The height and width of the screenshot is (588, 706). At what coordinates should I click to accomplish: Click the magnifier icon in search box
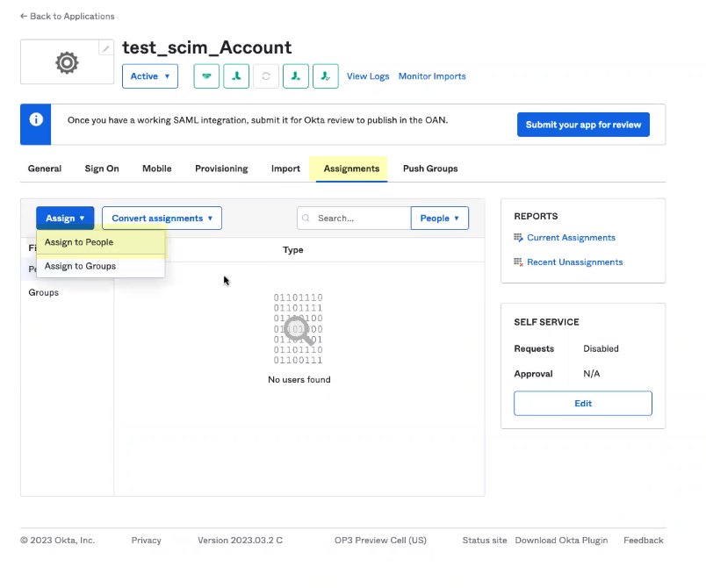[x=307, y=219]
